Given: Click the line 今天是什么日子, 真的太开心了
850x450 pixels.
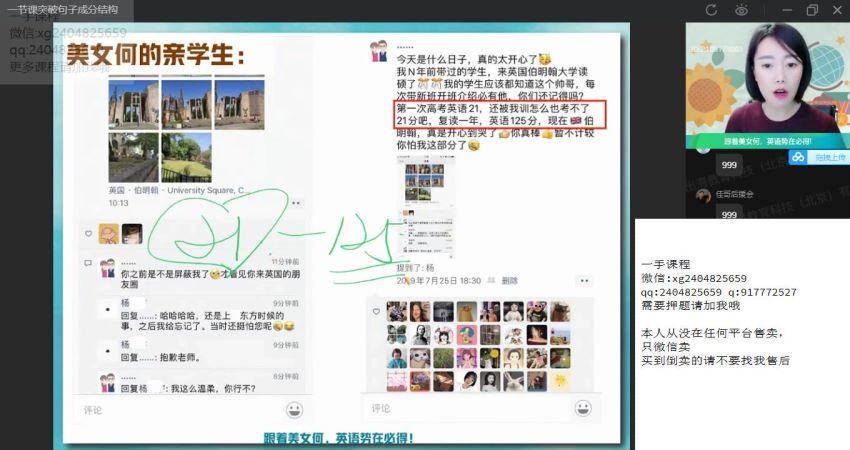Looking at the screenshot, I should tap(474, 59).
